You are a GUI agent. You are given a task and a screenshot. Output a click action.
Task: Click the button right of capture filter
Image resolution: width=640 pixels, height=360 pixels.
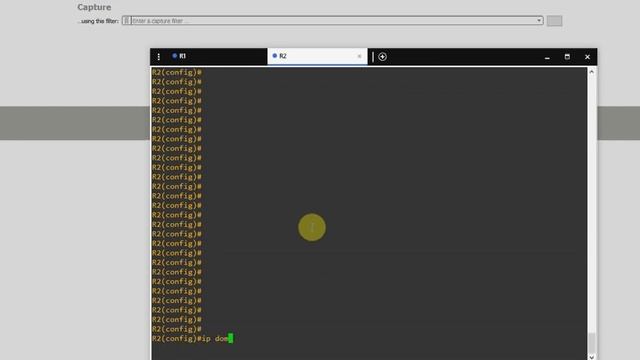[x=554, y=21]
